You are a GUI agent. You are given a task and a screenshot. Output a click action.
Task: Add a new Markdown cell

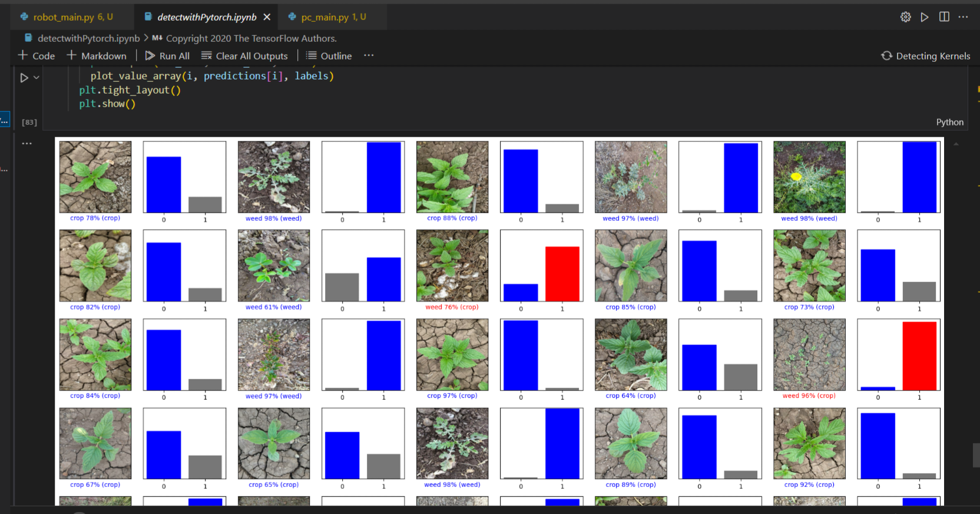click(x=97, y=56)
